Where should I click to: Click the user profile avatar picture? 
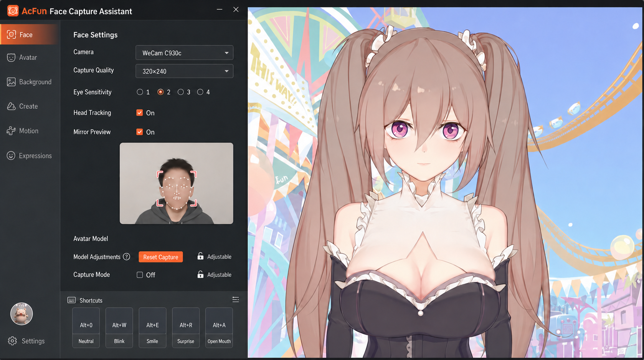(21, 314)
